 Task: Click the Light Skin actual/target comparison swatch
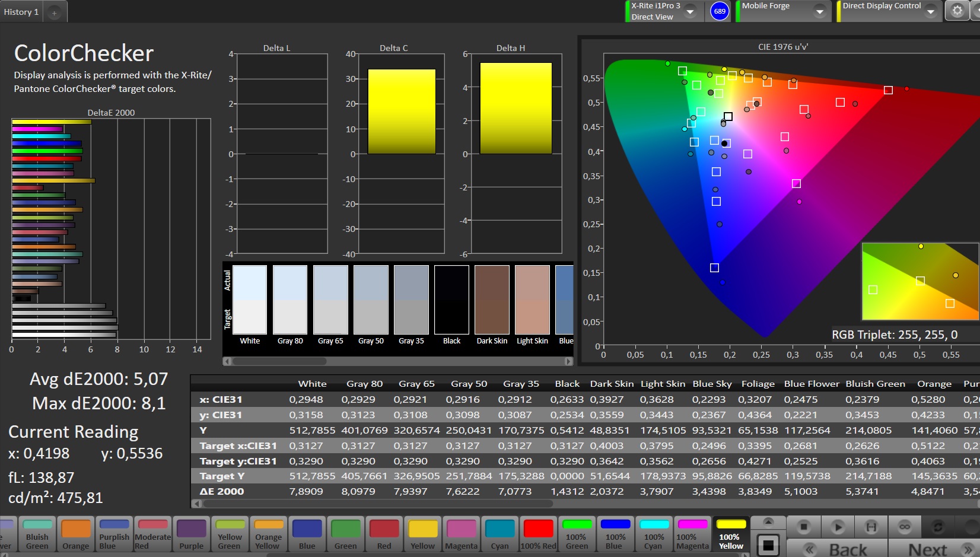click(532, 300)
